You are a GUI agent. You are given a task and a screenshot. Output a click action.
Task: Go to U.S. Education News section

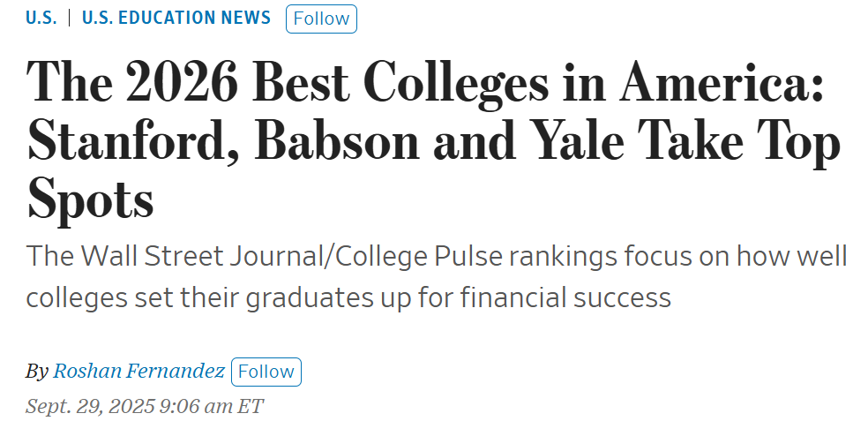[176, 19]
